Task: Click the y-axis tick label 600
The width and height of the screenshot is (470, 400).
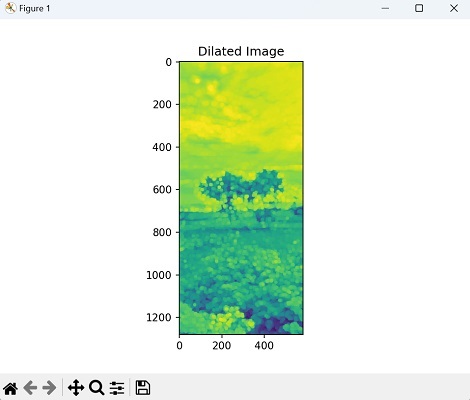Action: pos(162,190)
